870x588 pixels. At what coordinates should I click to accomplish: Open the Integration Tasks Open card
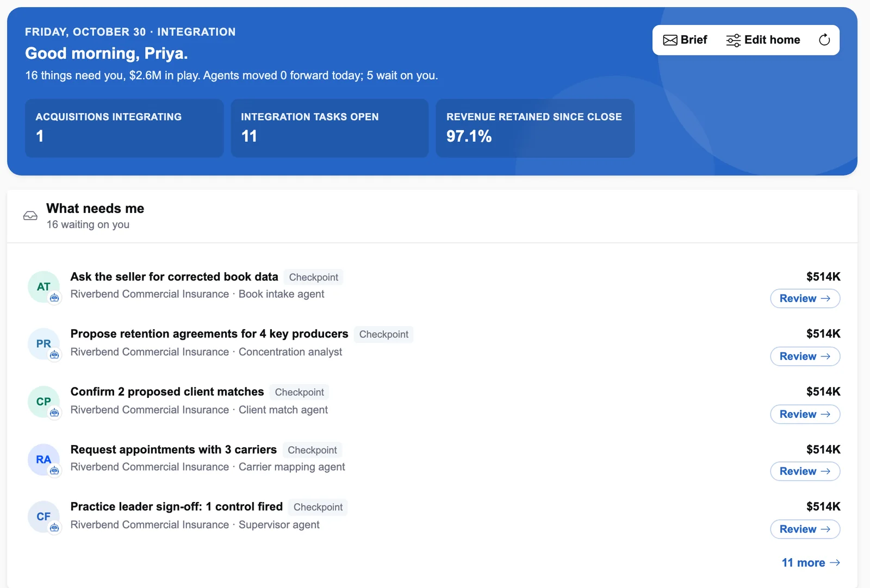(330, 128)
